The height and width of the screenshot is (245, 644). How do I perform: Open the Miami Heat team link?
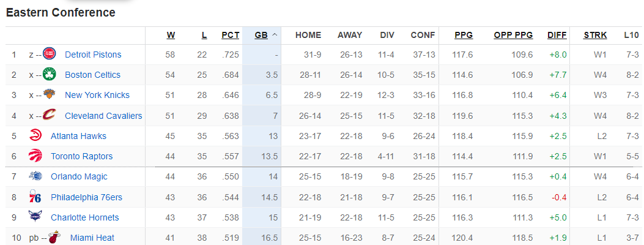click(x=92, y=238)
